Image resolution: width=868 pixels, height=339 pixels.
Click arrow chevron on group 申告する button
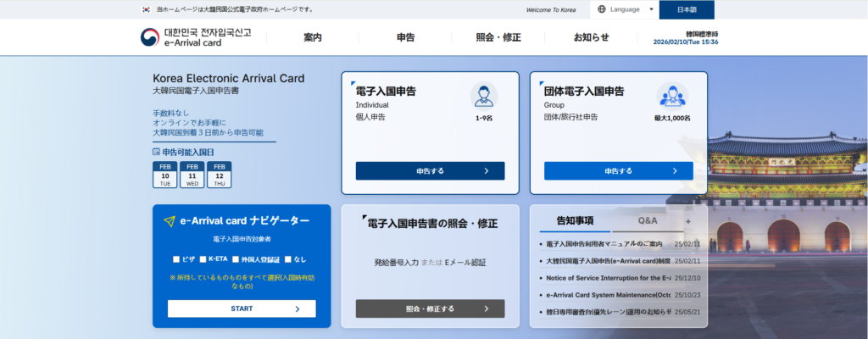(x=675, y=170)
